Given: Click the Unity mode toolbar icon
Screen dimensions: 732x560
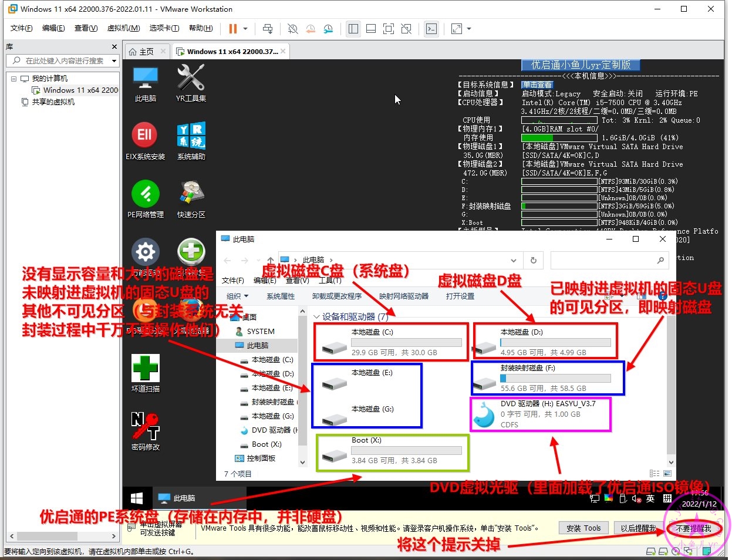Looking at the screenshot, I should click(x=406, y=28).
